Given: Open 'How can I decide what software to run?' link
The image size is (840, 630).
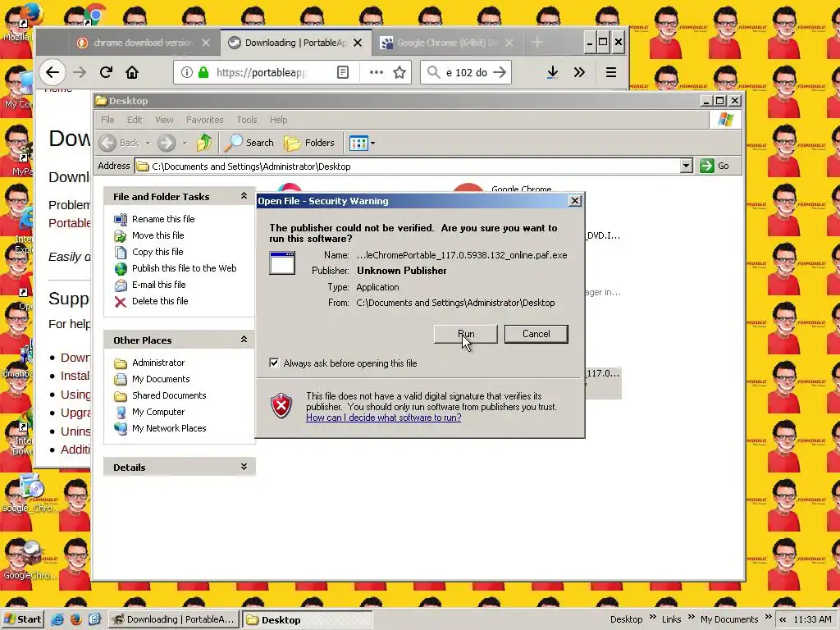Looking at the screenshot, I should click(383, 418).
